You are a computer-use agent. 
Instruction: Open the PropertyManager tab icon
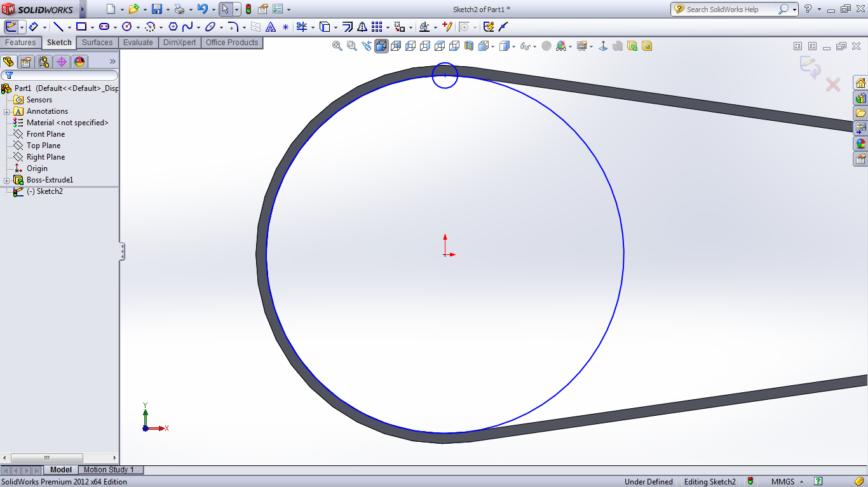coord(25,62)
